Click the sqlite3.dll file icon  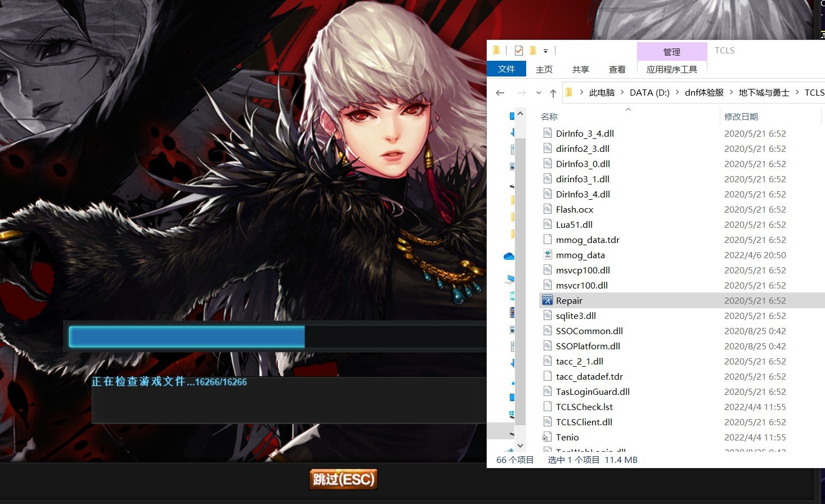[547, 316]
